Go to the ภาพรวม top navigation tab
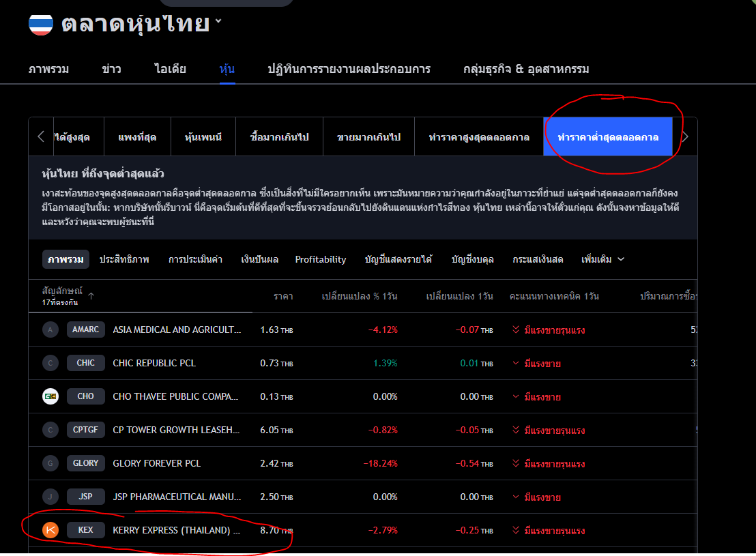The image size is (756, 556). [48, 69]
